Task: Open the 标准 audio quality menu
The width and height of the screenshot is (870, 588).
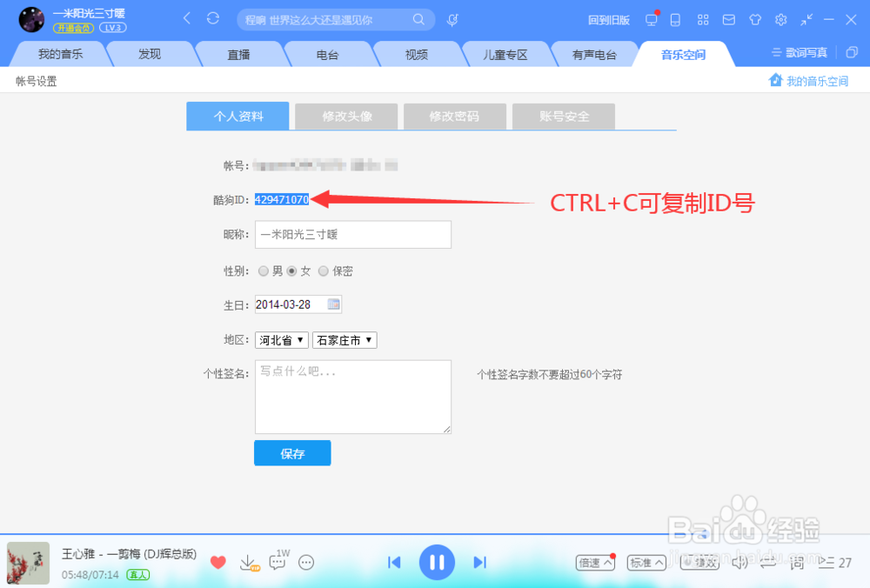Action: (646, 563)
